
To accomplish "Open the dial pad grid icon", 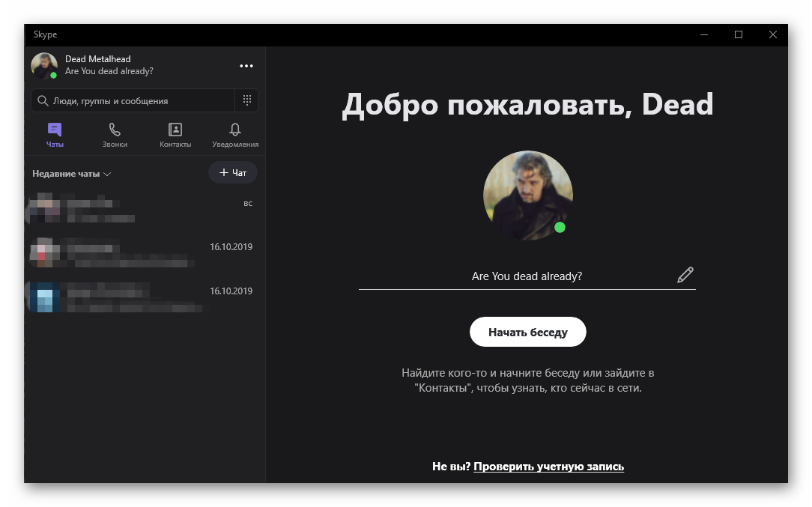I will [246, 100].
